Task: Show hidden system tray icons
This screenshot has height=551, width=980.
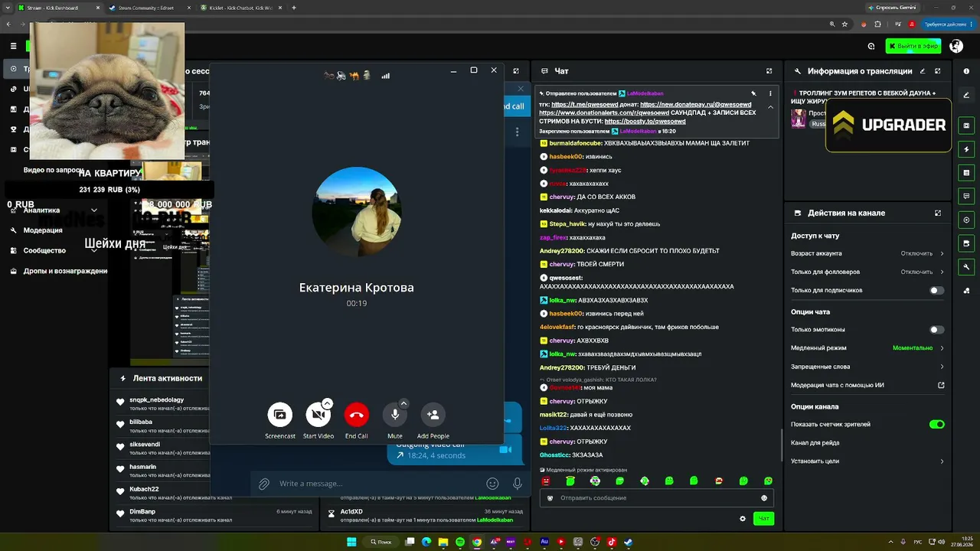Action: point(889,542)
